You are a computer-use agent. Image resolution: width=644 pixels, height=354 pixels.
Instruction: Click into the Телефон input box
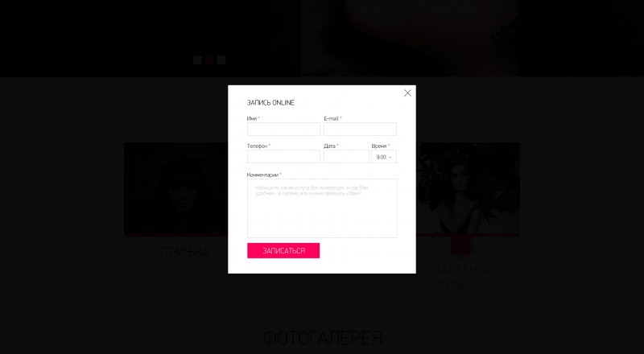point(283,157)
